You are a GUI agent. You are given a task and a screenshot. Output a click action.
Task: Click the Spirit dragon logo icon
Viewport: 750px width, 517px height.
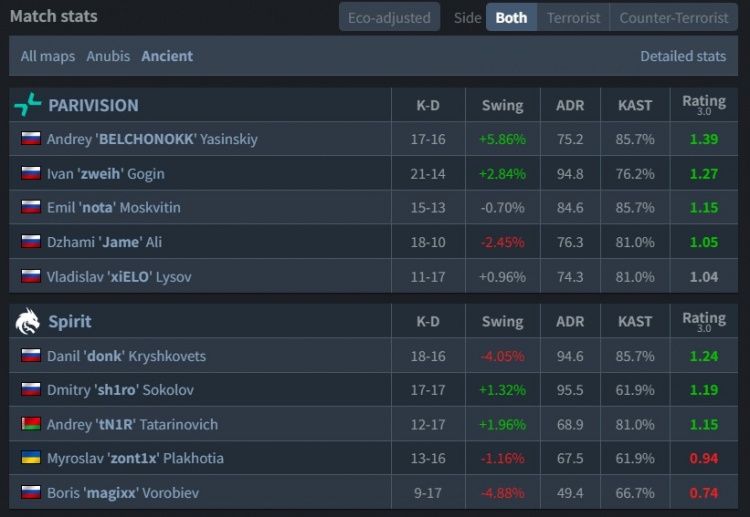pos(28,321)
